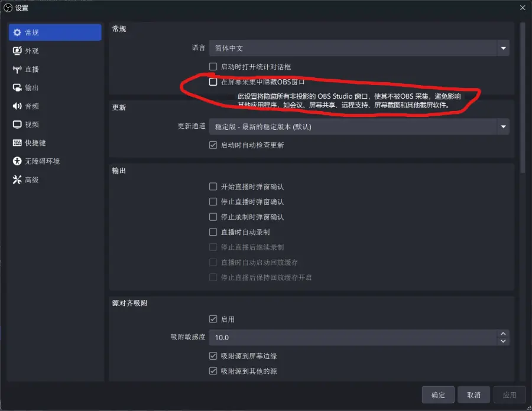The image size is (532, 411).
Task: Click the 输出 output icon
Action: (17, 88)
